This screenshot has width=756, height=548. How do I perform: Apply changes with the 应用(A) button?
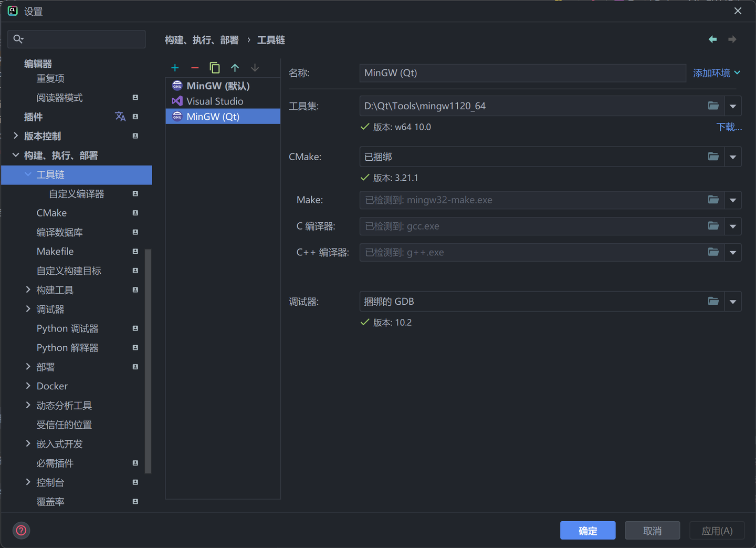[x=717, y=530]
